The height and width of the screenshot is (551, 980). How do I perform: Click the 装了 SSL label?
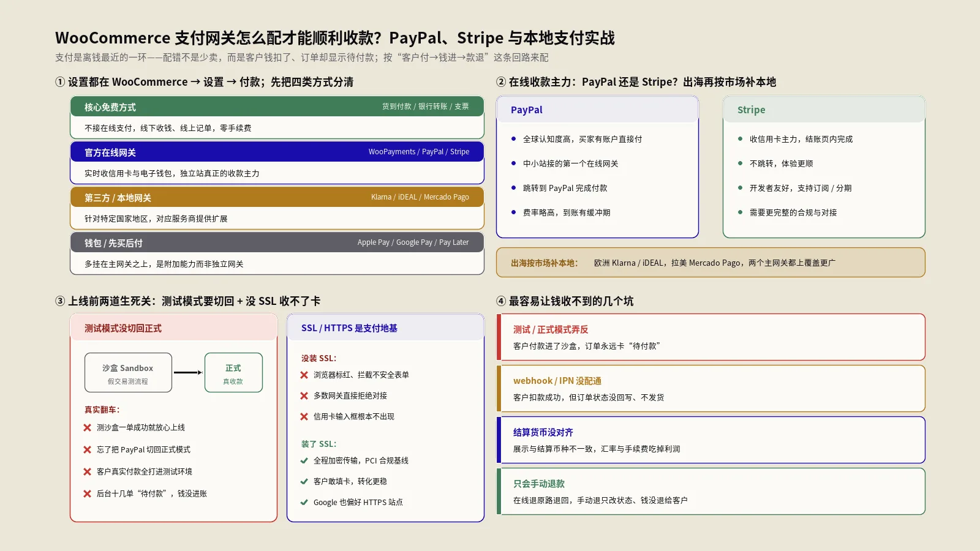pyautogui.click(x=318, y=444)
